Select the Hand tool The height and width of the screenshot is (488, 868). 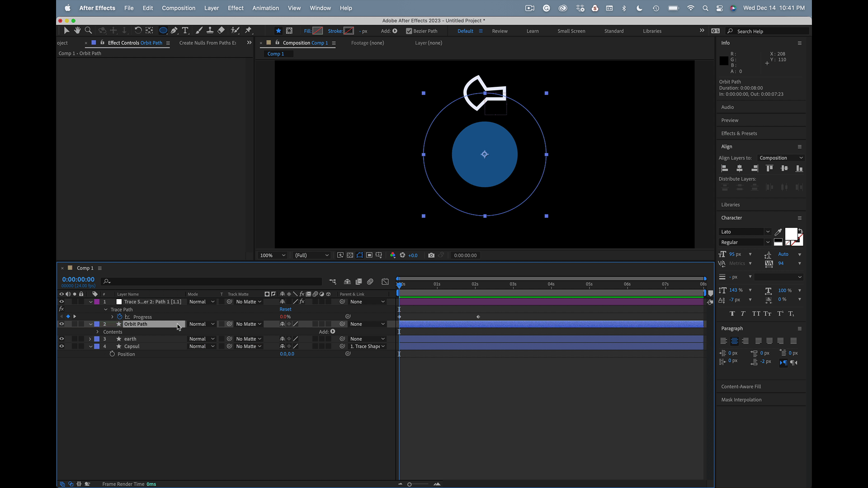coord(77,31)
